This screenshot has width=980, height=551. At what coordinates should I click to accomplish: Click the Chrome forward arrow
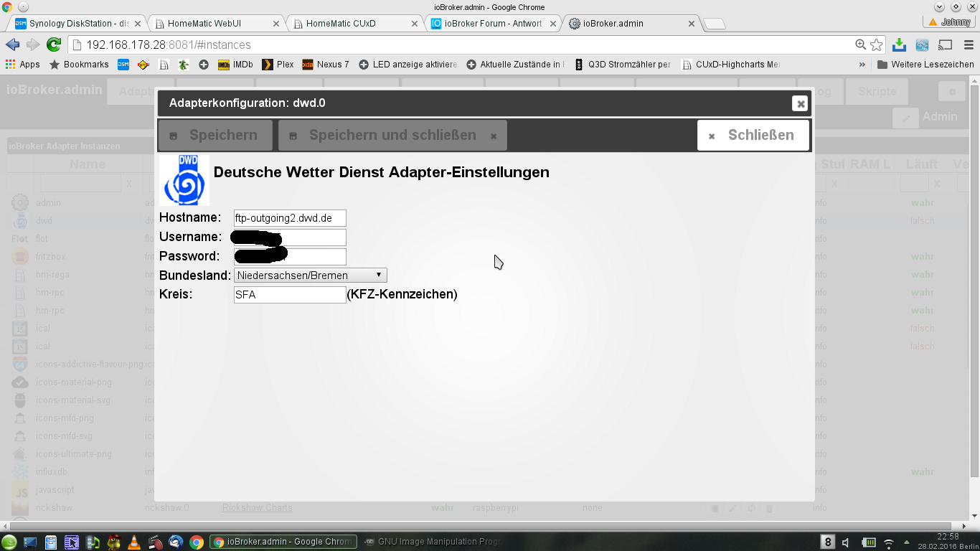[33, 44]
